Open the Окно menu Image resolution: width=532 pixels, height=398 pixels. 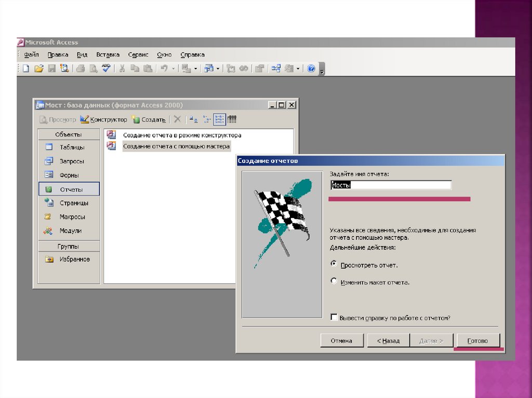click(164, 54)
